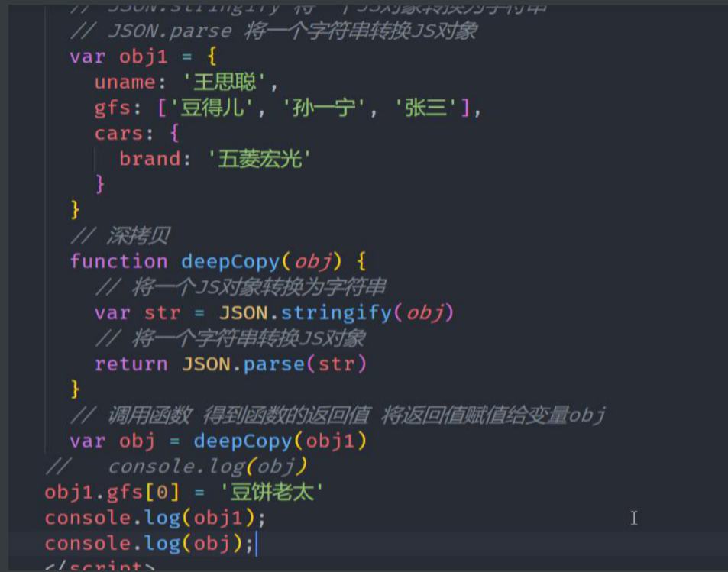Viewport: 728px width, 572px height.
Task: Click the 'gfs' property key in obj1 literal
Action: [x=112, y=108]
